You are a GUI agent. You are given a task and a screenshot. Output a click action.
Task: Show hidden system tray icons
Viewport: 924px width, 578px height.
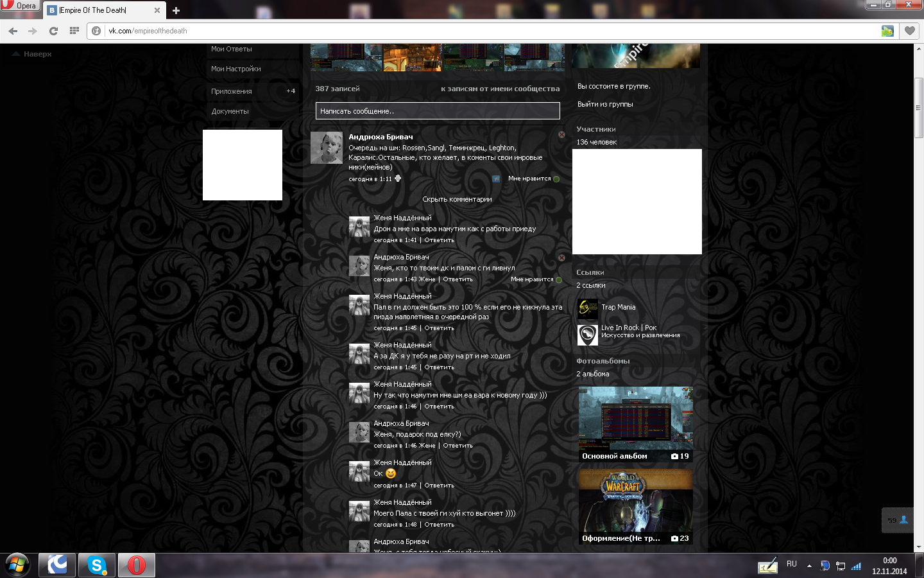pyautogui.click(x=809, y=566)
